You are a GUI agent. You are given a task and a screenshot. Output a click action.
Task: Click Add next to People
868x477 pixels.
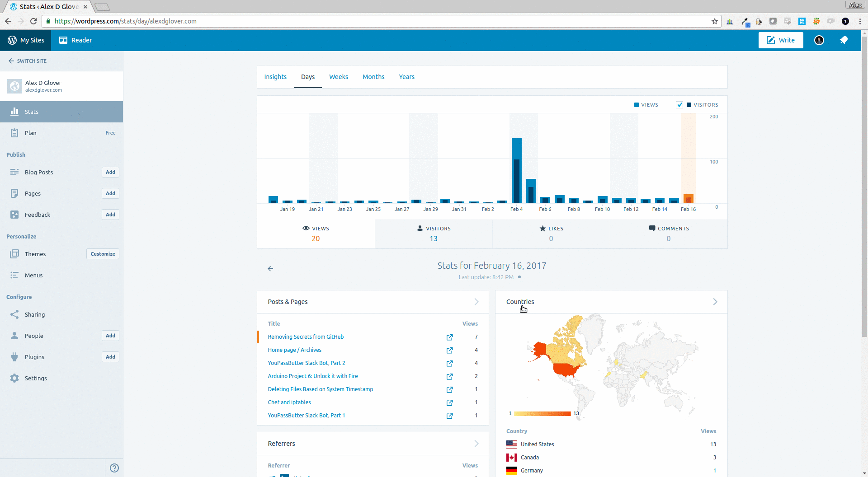coord(110,336)
